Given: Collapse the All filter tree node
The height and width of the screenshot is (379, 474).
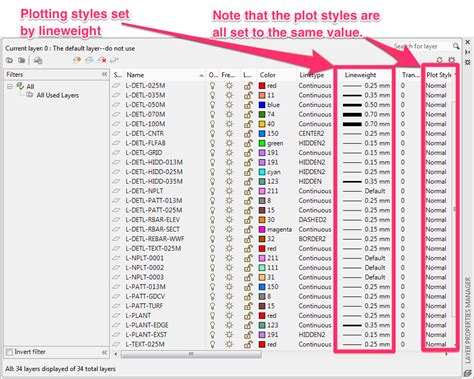Looking at the screenshot, I should point(10,87).
